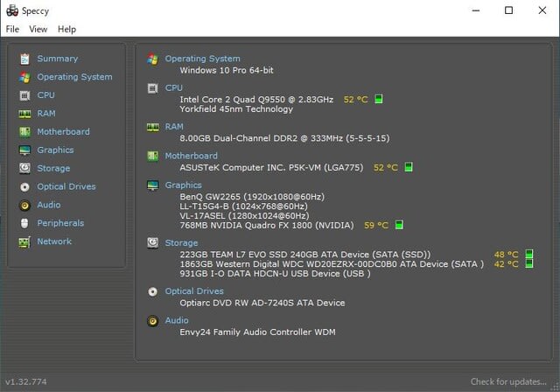
Task: Click the CPU temperature green indicator
Action: point(379,99)
